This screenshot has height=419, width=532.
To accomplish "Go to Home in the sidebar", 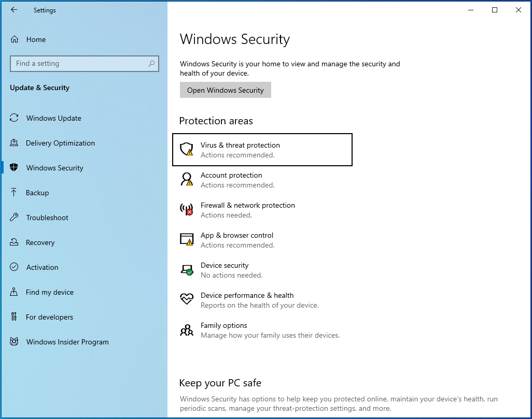I will point(36,39).
